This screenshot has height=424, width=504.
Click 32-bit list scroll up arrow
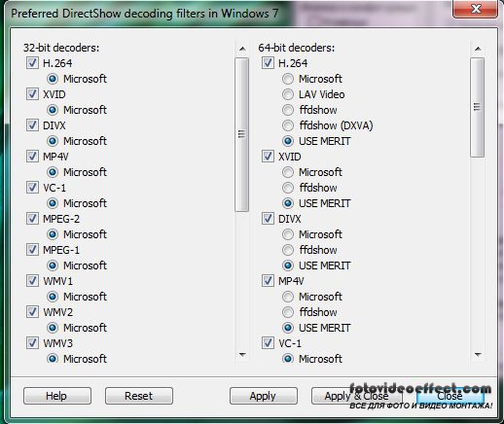pos(242,49)
